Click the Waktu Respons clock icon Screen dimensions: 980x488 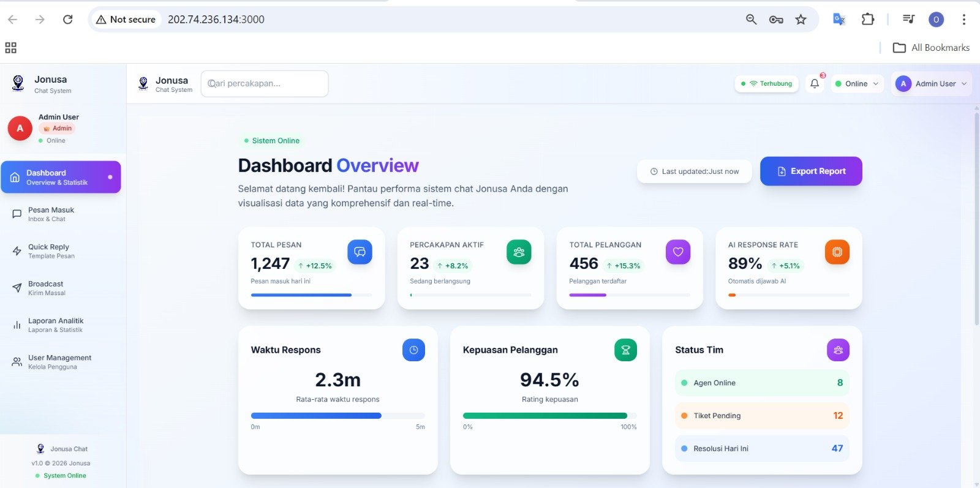pyautogui.click(x=413, y=350)
